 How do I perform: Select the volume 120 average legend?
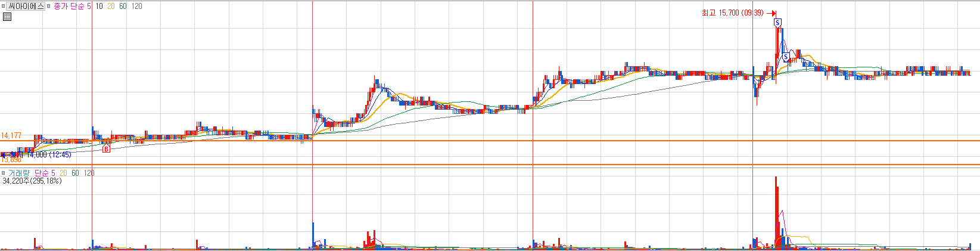89,173
